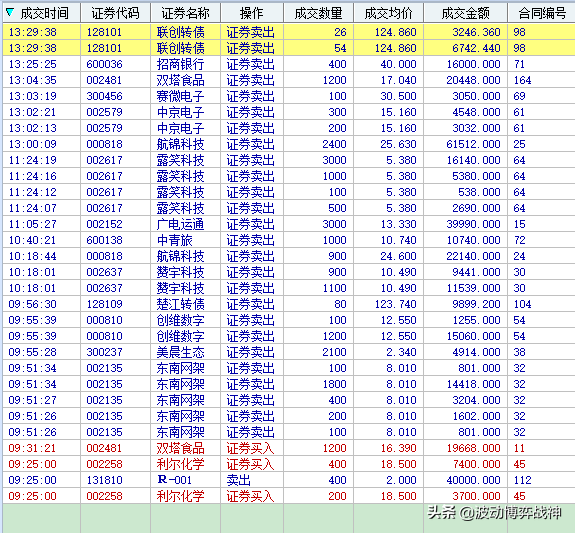Click stock code 002152
This screenshot has height=533, width=575.
105,224
